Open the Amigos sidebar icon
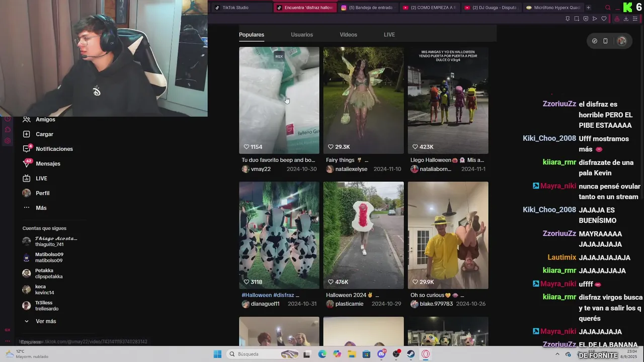Viewport: 644px width, 362px height. click(27, 120)
